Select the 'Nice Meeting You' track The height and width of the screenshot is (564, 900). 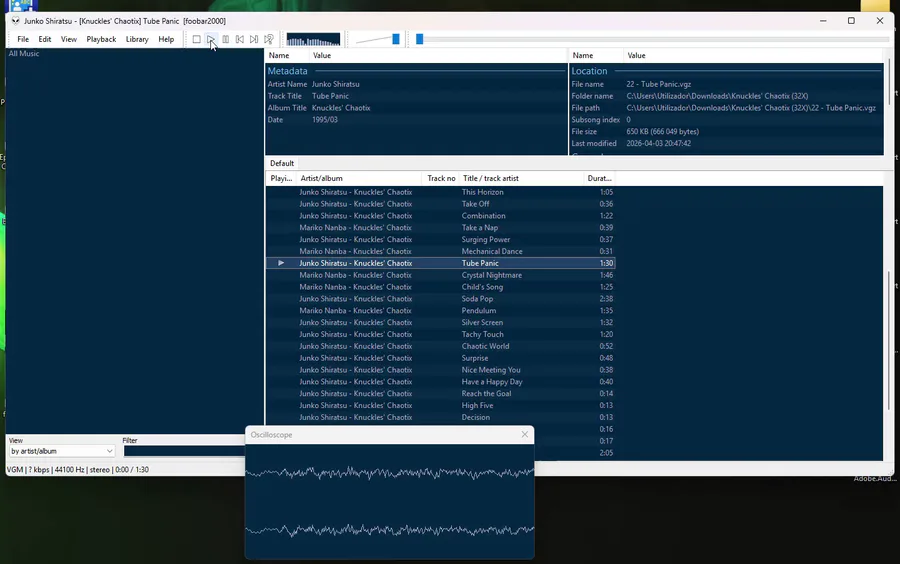click(x=441, y=369)
